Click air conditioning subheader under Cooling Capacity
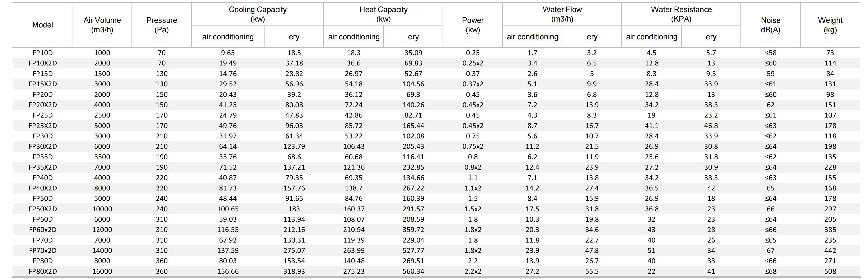Image resolution: width=868 pixels, height=279 pixels. tap(228, 37)
